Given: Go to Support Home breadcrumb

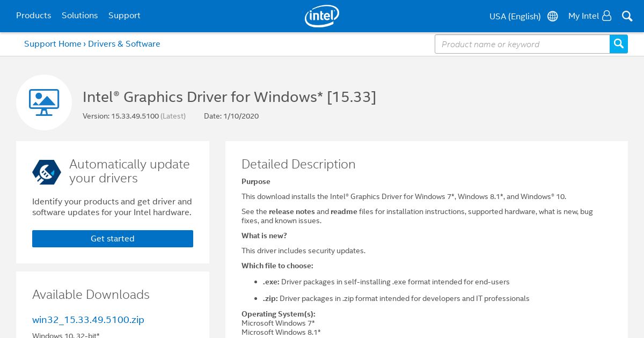Looking at the screenshot, I should pyautogui.click(x=53, y=44).
